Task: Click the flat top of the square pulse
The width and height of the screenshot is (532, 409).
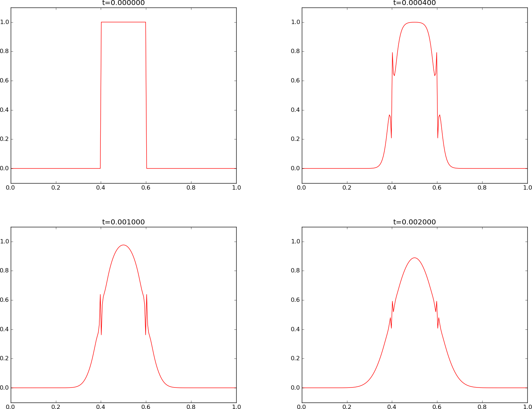Action: tap(123, 22)
